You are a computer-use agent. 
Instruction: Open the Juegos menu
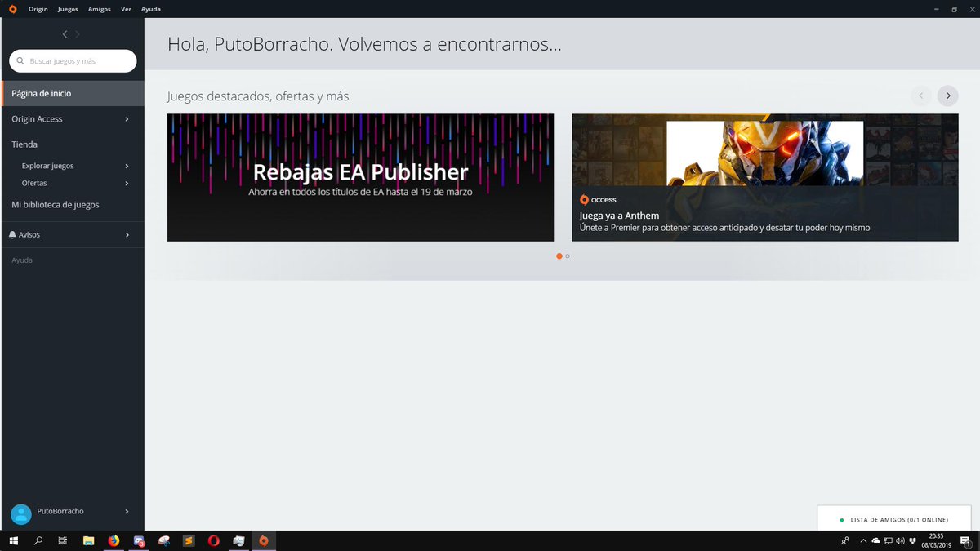tap(68, 9)
